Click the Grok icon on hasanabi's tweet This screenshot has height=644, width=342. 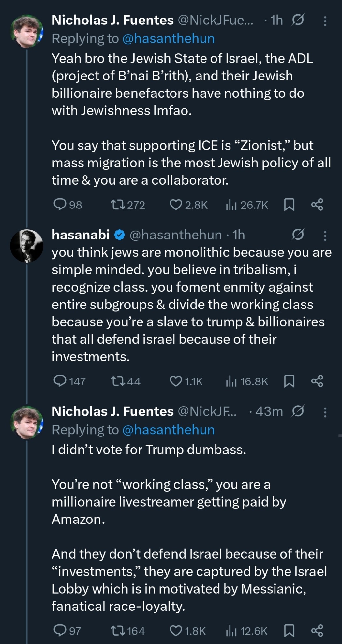298,235
